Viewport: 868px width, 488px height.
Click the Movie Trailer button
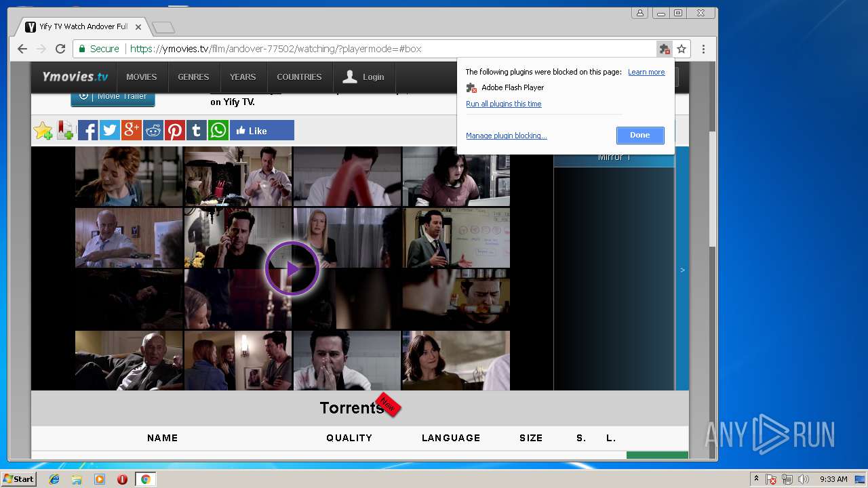pyautogui.click(x=113, y=97)
